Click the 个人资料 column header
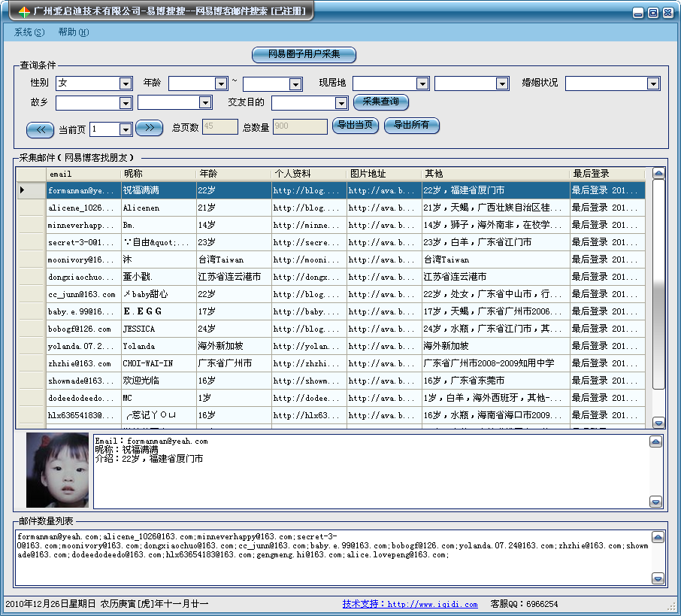 [x=309, y=174]
